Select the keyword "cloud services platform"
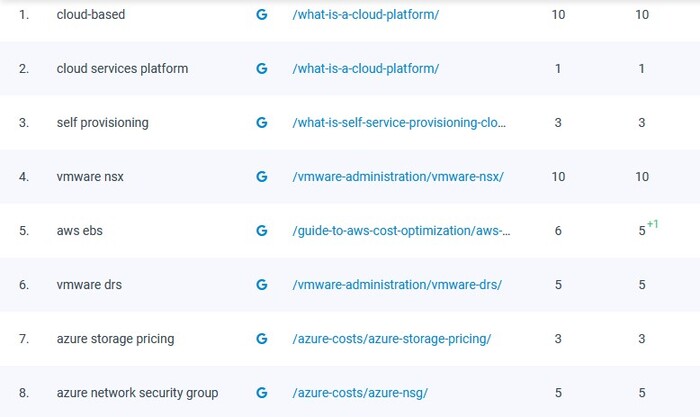 pyautogui.click(x=122, y=69)
